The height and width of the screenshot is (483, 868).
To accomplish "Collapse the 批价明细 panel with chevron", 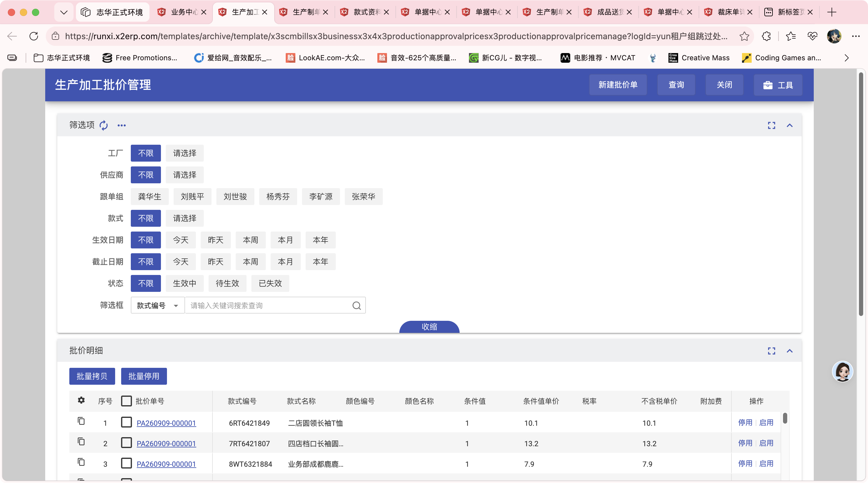I will pos(790,351).
